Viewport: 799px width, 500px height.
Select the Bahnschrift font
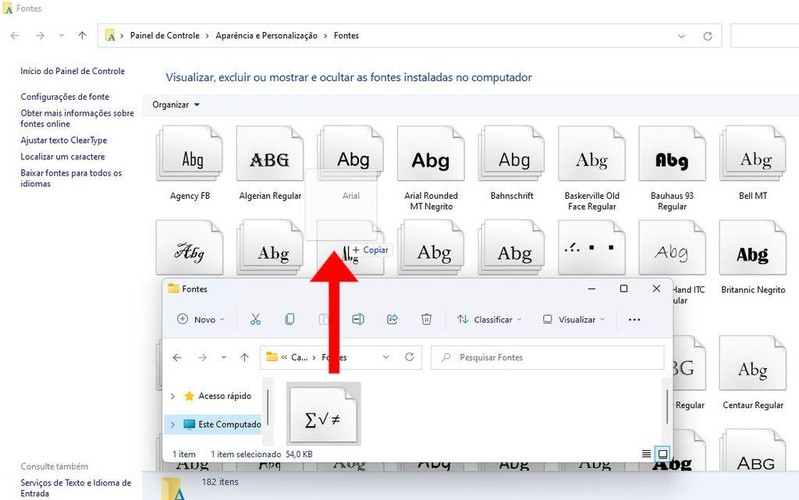512,163
